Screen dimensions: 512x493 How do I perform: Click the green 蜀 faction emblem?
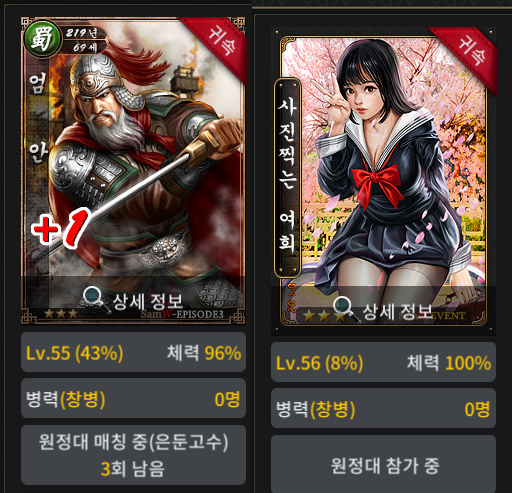pos(42,39)
